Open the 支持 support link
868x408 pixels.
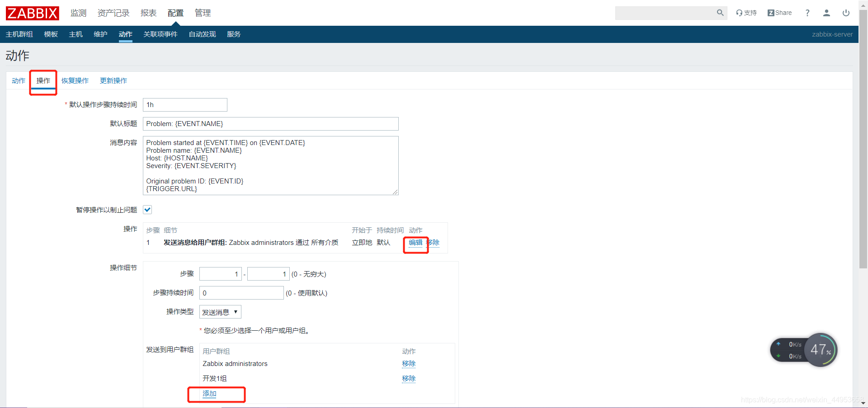[746, 13]
